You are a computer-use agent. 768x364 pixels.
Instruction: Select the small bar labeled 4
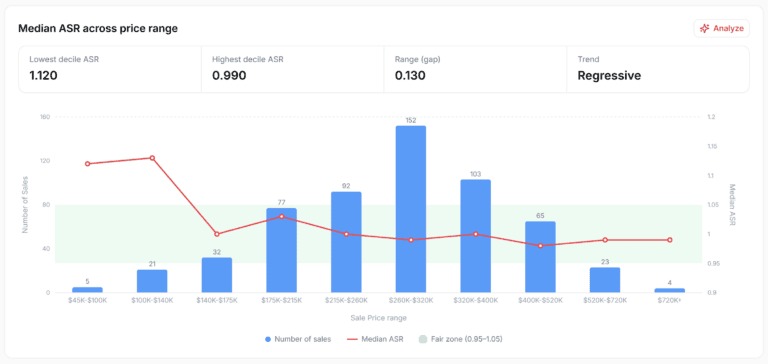[670, 291]
